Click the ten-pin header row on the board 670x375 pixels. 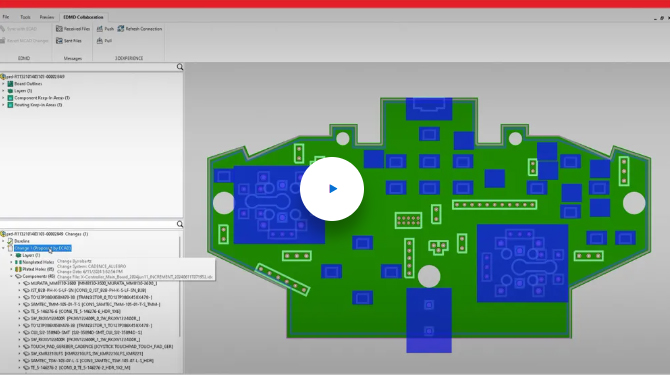[494, 205]
